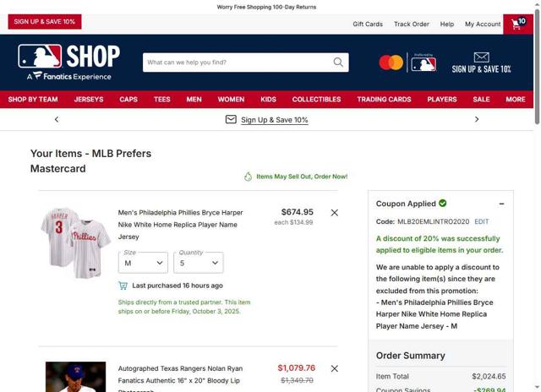541x392 pixels.
Task: Collapse the Coupon Applied section
Action: 501,204
